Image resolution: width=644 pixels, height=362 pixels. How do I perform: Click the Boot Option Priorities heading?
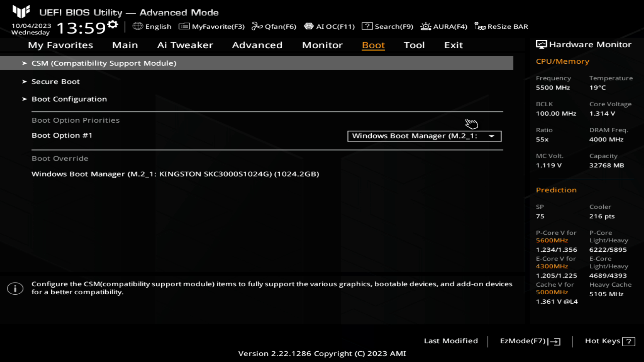[x=75, y=120]
